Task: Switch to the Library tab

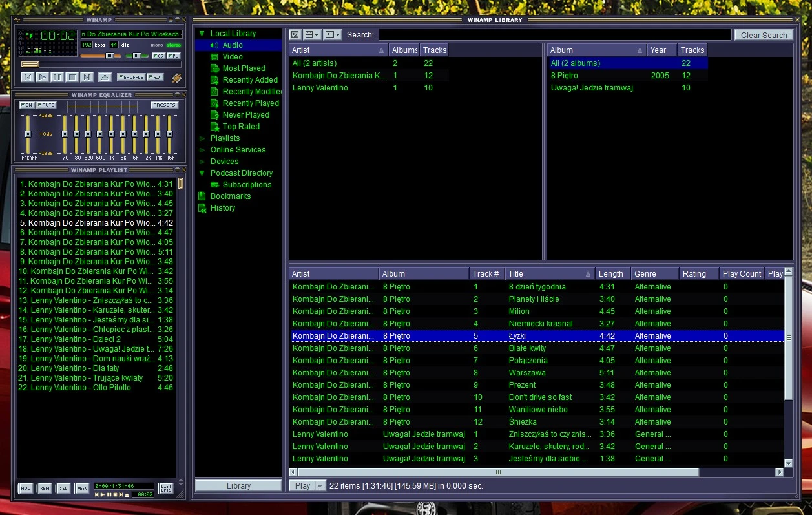Action: (x=238, y=485)
